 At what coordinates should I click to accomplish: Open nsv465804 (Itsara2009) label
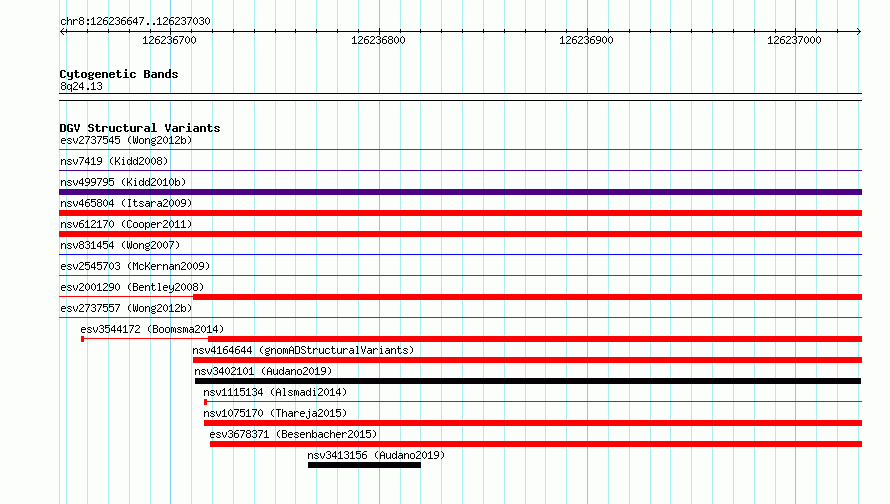[x=126, y=203]
